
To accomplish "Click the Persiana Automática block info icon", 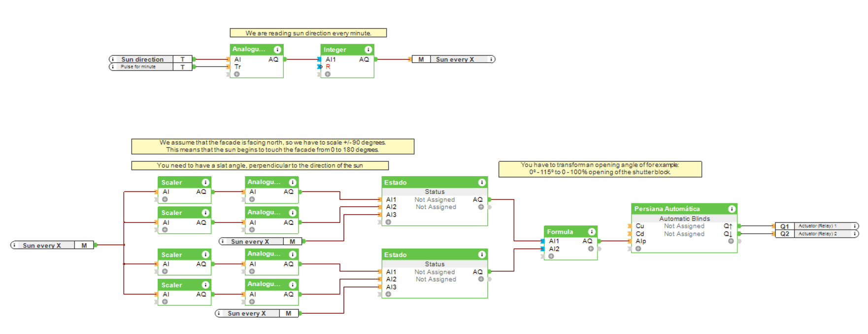I will [732, 209].
